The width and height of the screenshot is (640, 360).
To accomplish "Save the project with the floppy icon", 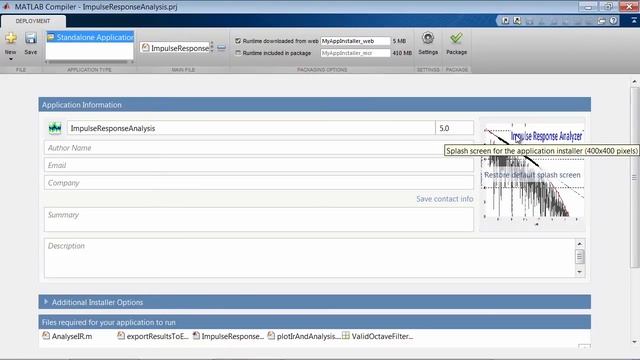I will pos(31,38).
